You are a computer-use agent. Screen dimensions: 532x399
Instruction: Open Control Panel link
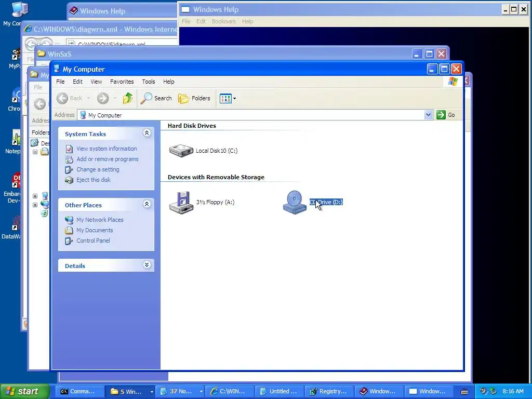point(93,241)
